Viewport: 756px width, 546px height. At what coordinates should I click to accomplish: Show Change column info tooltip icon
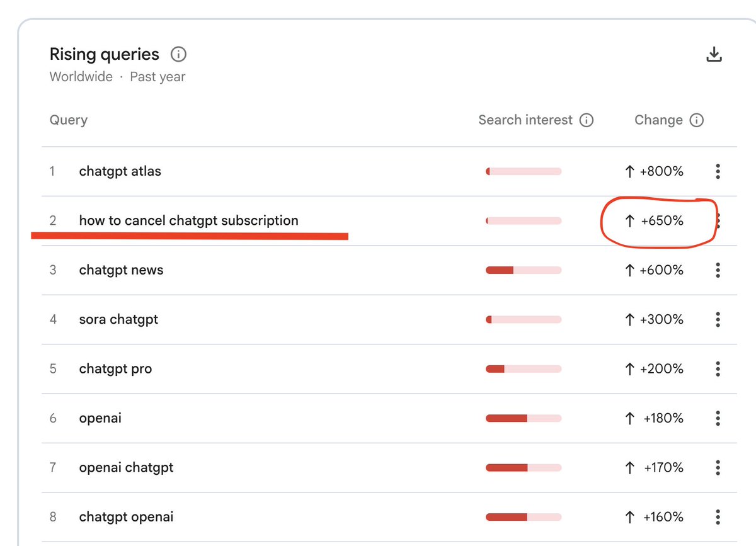click(x=696, y=120)
